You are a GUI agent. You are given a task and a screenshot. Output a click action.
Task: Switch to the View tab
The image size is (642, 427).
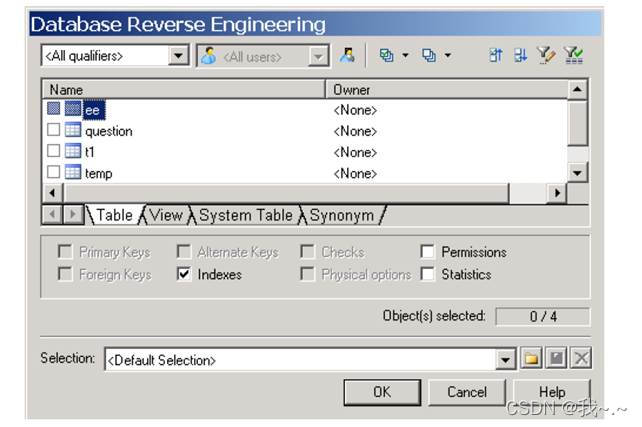(166, 215)
